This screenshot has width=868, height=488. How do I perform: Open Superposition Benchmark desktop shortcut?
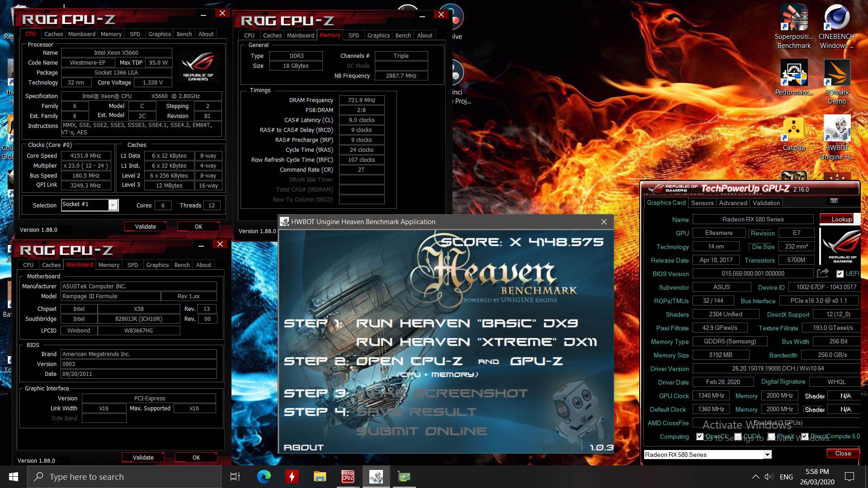coord(794,27)
